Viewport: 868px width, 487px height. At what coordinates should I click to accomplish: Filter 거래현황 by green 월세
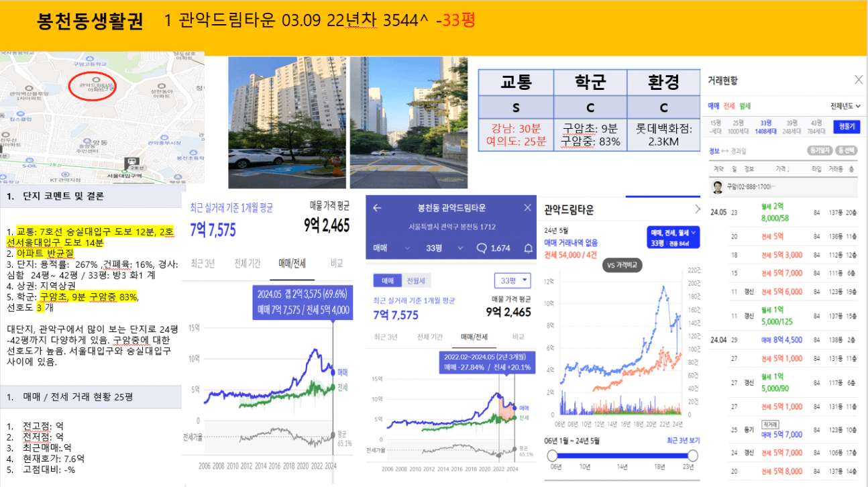745,106
